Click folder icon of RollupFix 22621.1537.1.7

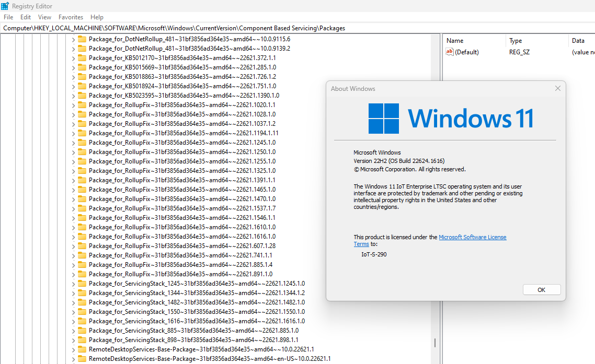tap(82, 208)
